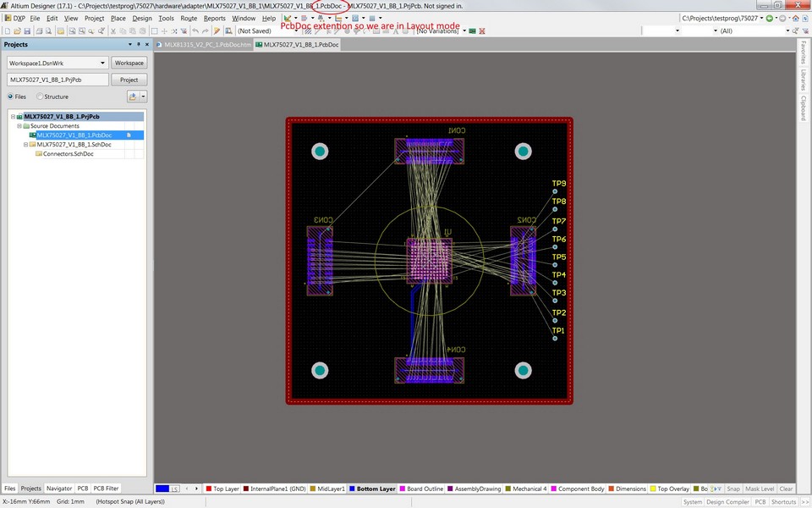Click the Save disk icon
Viewport: 812px width, 508px height.
(27, 31)
